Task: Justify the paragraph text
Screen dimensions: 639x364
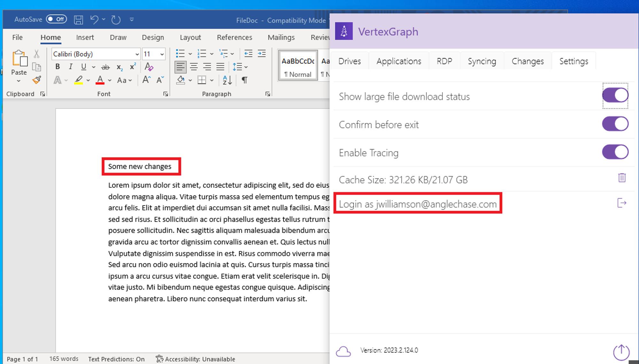Action: coord(220,67)
